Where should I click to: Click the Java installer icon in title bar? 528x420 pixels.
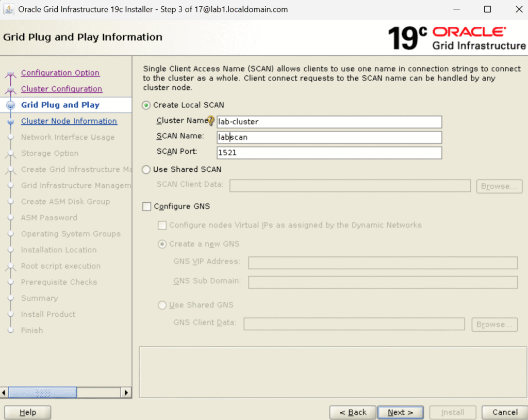point(9,9)
